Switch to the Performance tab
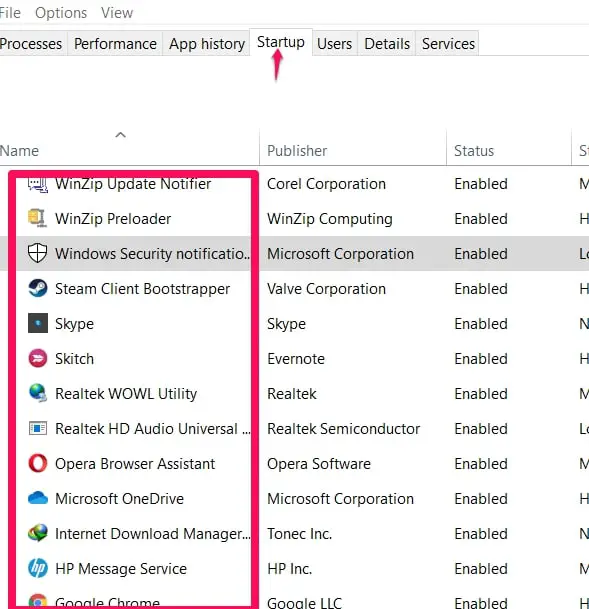The width and height of the screenshot is (589, 609). click(x=115, y=44)
